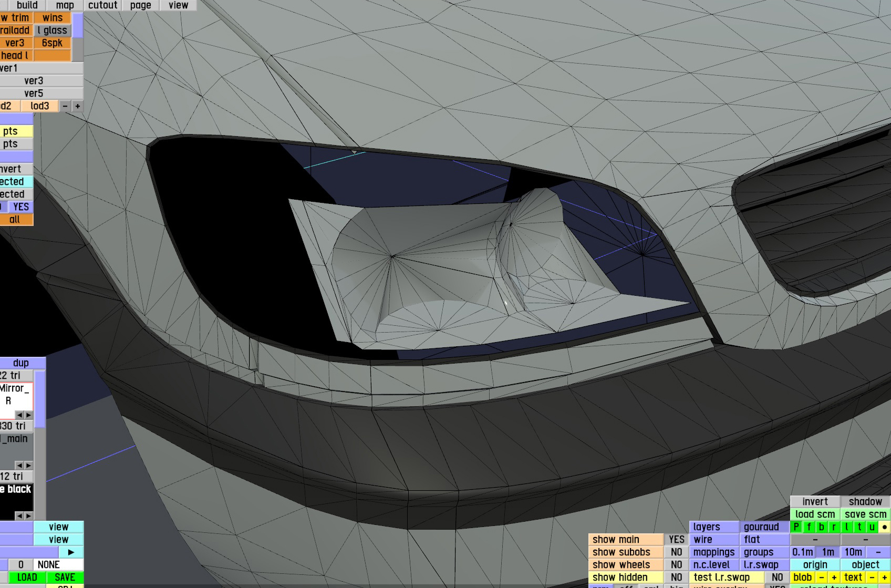Click the play arrow below the view buttons
The height and width of the screenshot is (588, 891).
pyautogui.click(x=71, y=552)
